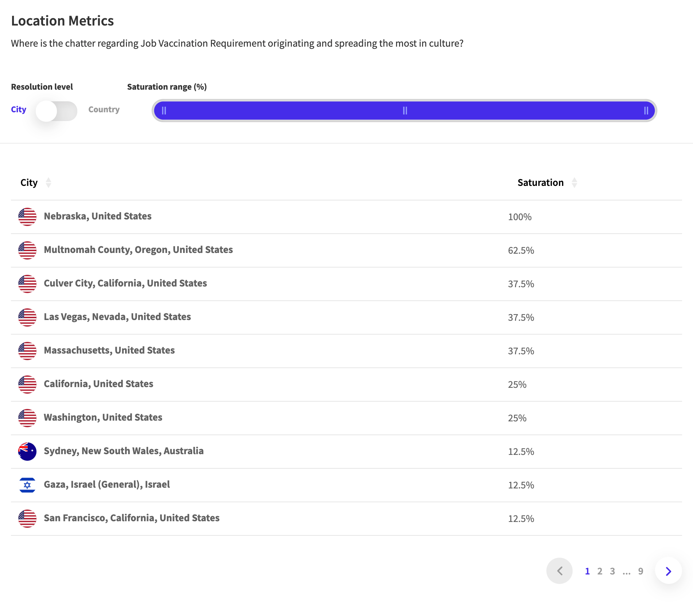Click the saturation range left handle
The height and width of the screenshot is (616, 693).
pyautogui.click(x=164, y=110)
